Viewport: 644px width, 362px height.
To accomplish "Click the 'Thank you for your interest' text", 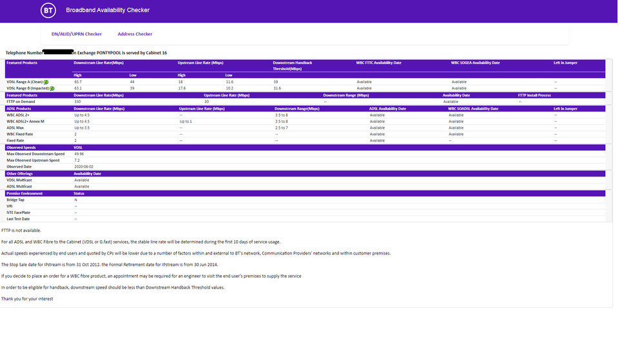I will pos(27,300).
